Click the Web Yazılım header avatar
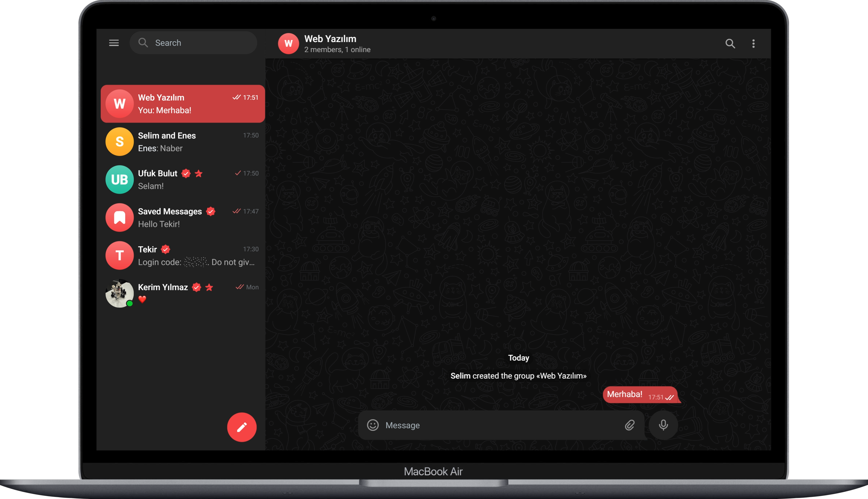This screenshot has width=868, height=499. tap(288, 44)
